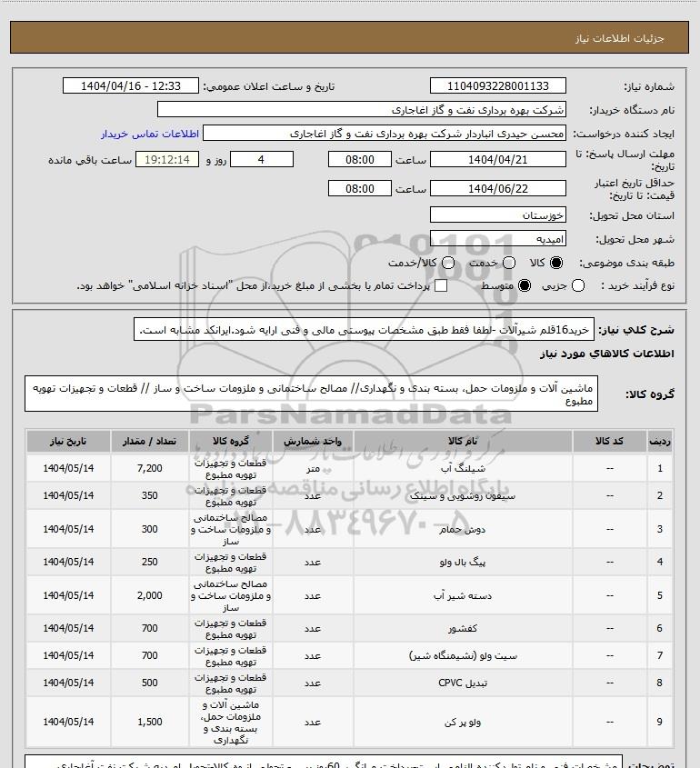Click the گروه کالا text box
This screenshot has width=700, height=768.
pos(311,394)
